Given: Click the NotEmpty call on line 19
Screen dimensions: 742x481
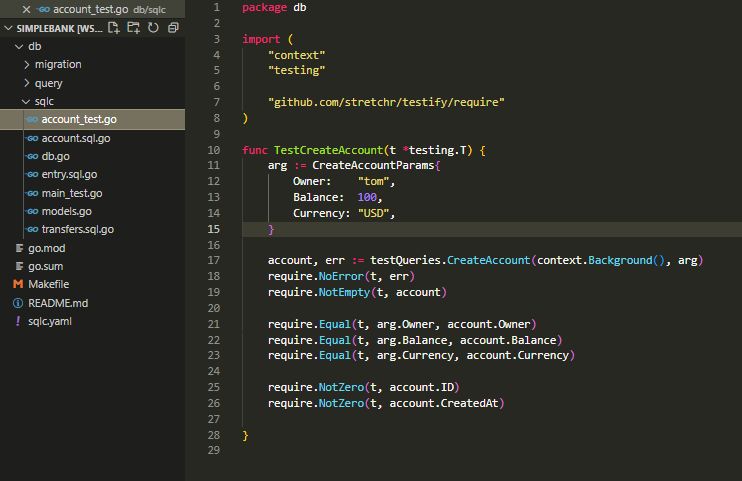Looking at the screenshot, I should click(x=344, y=292).
